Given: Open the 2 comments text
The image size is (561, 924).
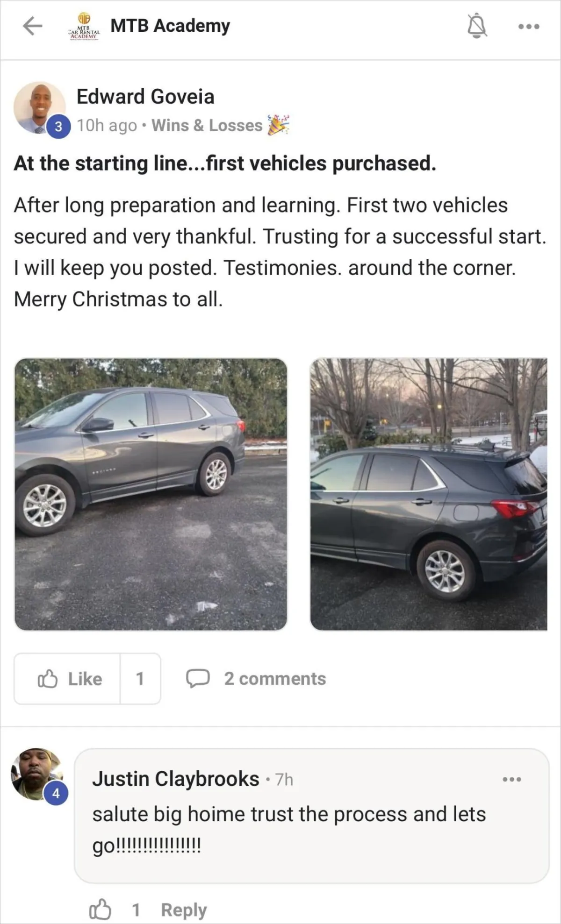Looking at the screenshot, I should (275, 679).
